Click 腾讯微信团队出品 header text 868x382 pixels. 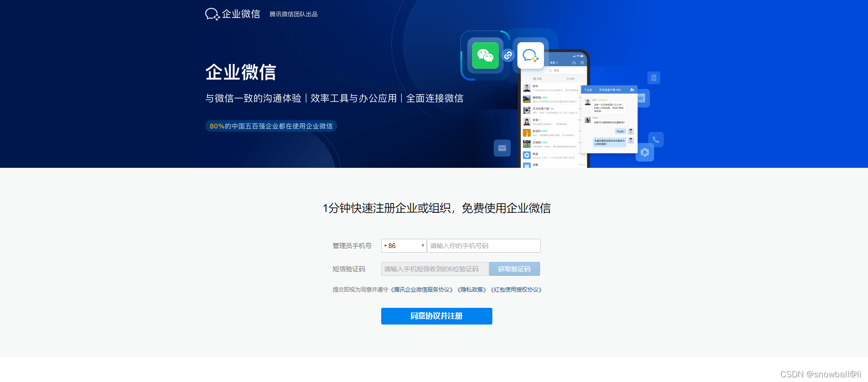(294, 14)
